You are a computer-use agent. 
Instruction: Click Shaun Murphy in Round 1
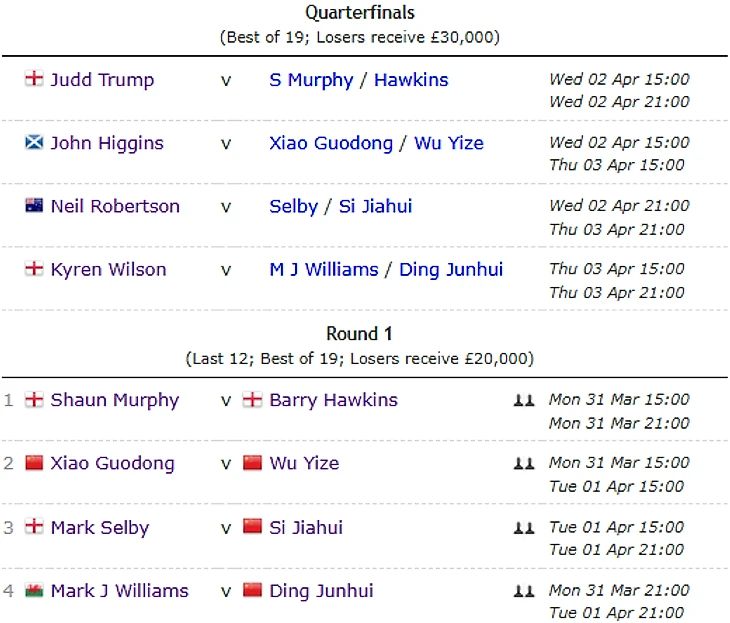click(x=114, y=400)
